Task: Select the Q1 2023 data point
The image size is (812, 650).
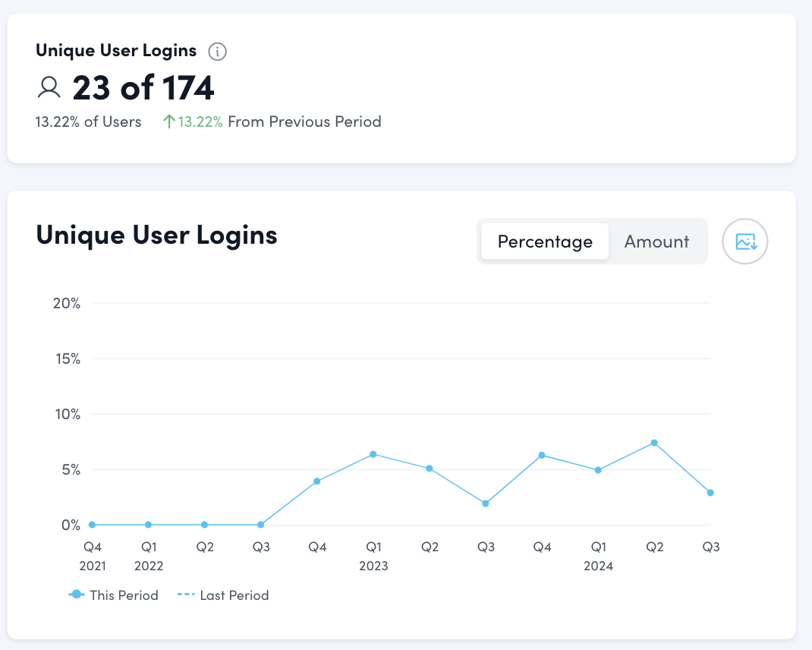Action: (x=373, y=454)
